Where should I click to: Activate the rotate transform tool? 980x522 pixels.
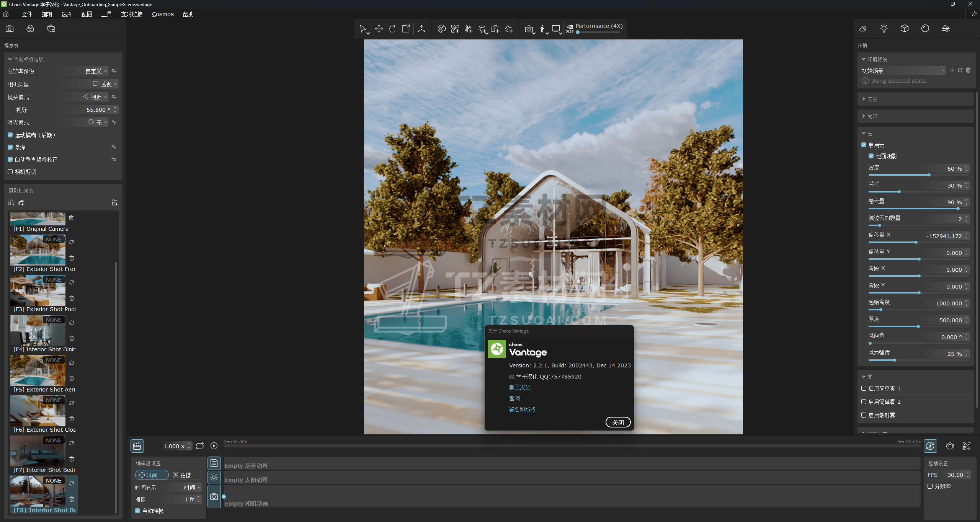click(x=392, y=29)
